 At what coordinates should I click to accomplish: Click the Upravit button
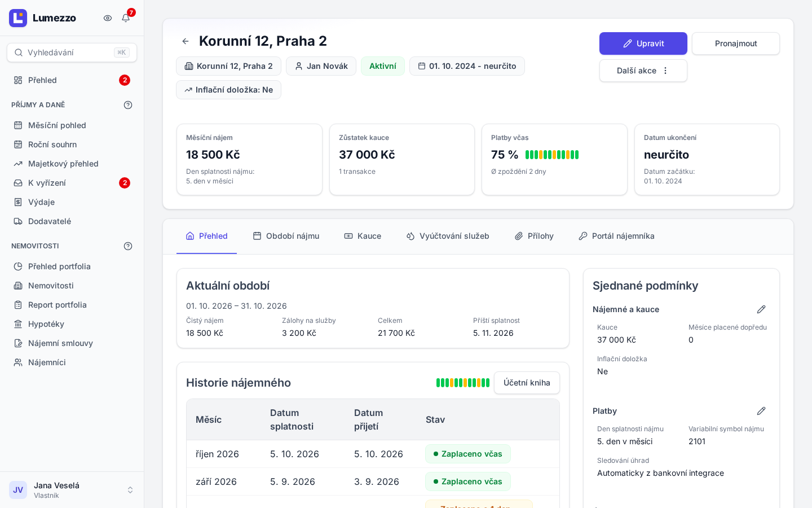pyautogui.click(x=643, y=43)
